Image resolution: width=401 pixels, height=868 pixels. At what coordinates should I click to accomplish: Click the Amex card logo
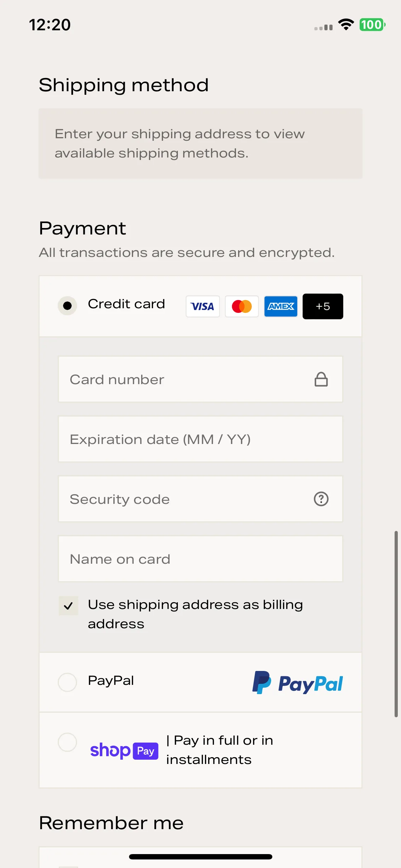281,306
